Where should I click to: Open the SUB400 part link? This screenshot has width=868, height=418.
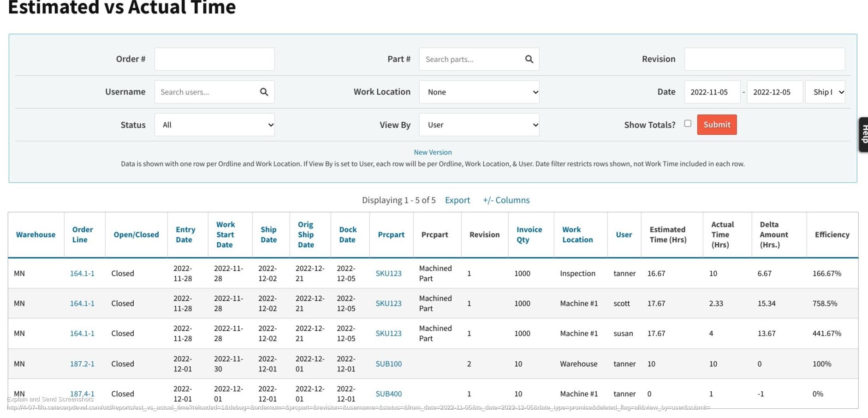click(389, 394)
